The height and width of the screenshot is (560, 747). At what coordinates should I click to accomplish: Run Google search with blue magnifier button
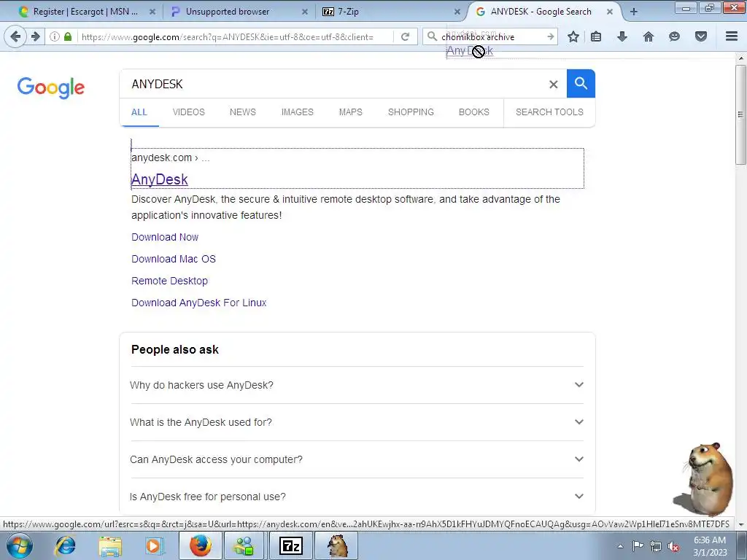pos(581,83)
